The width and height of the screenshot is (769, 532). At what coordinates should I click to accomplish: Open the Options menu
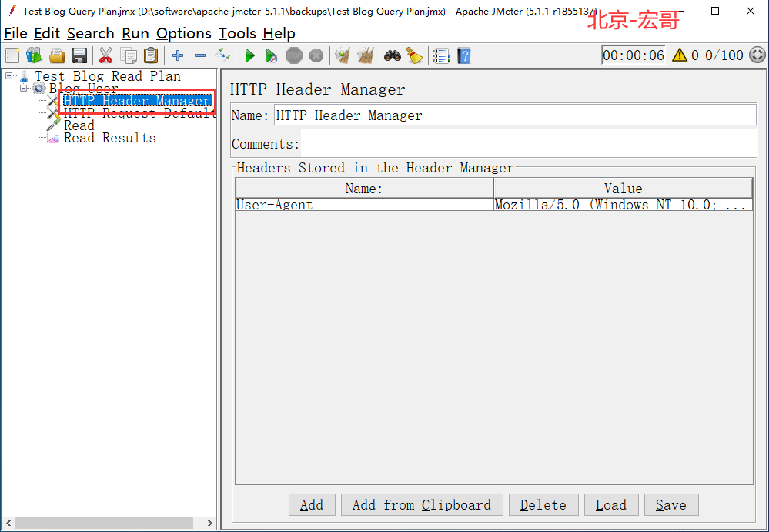coord(184,33)
